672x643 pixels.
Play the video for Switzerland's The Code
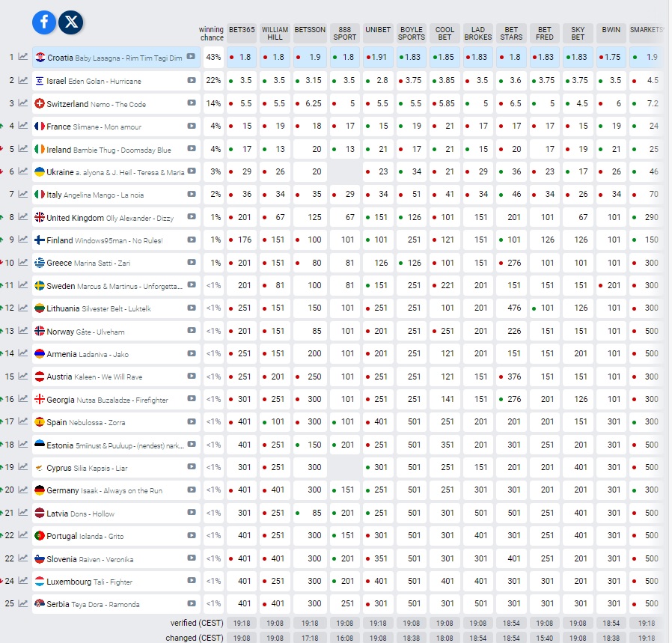[x=192, y=103]
